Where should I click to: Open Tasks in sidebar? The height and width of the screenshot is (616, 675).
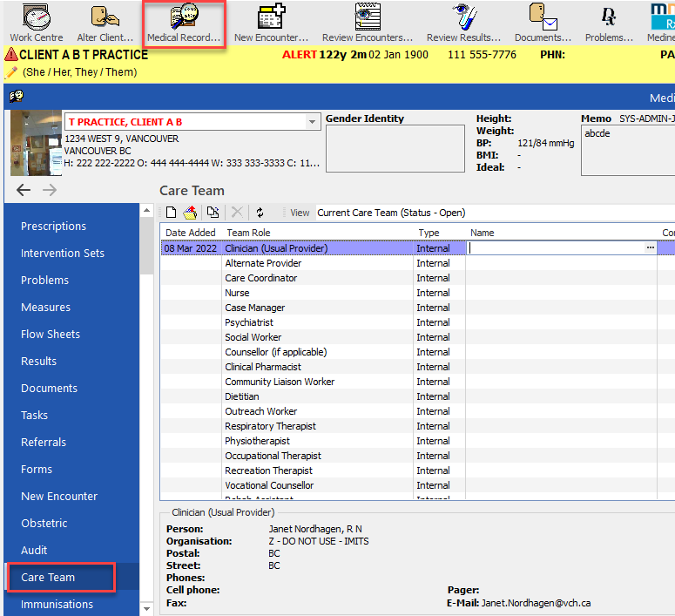[x=35, y=416]
